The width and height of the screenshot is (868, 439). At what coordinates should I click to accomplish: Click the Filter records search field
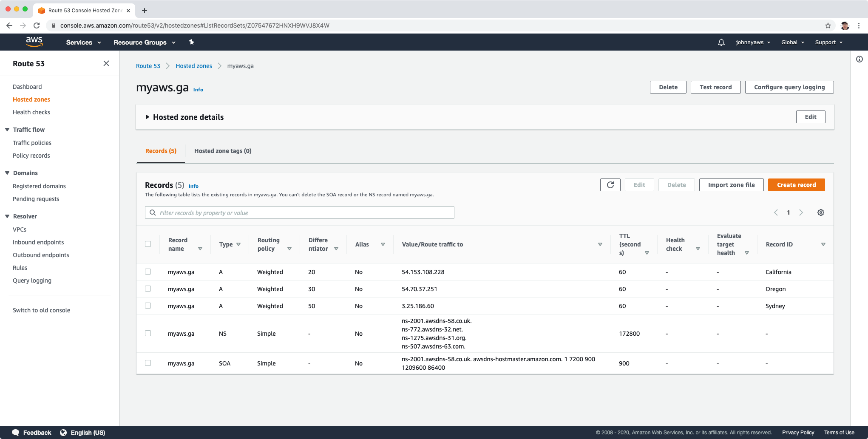click(300, 212)
